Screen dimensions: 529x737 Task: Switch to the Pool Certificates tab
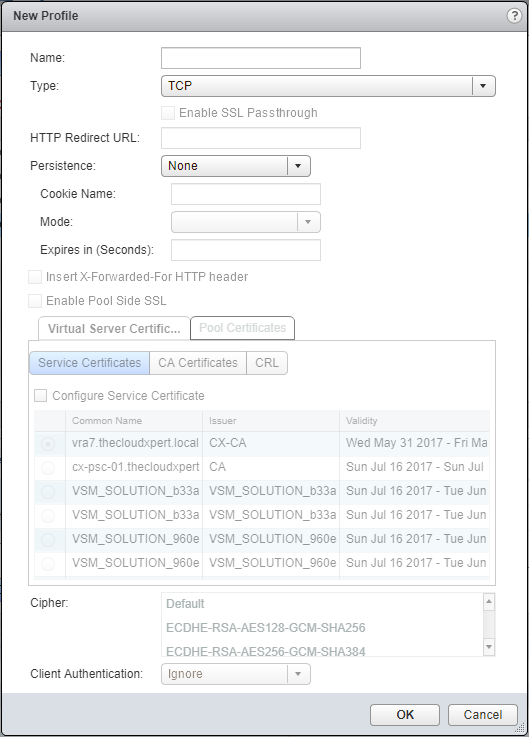tap(243, 328)
